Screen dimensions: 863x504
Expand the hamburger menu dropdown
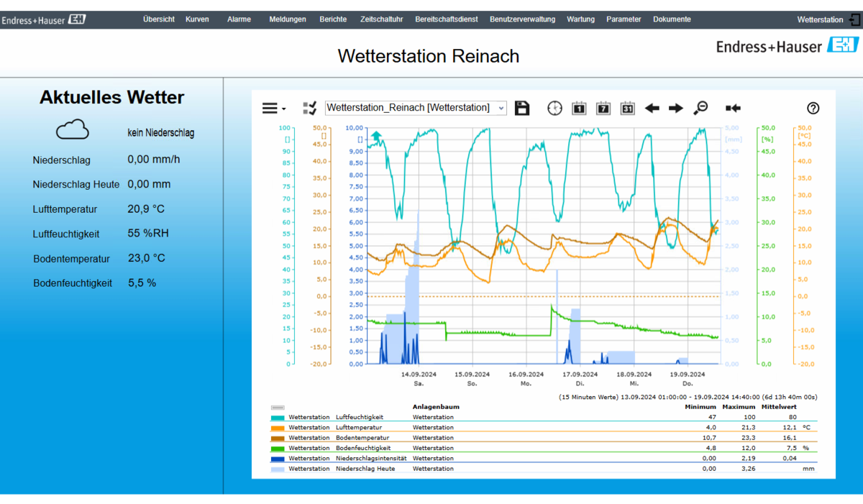point(273,108)
